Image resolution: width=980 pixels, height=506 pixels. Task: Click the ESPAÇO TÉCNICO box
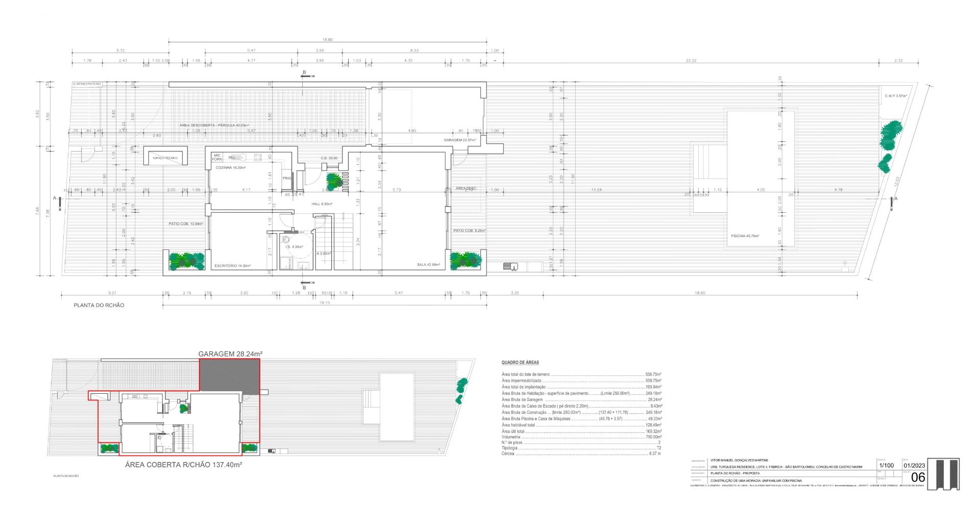pos(165,158)
